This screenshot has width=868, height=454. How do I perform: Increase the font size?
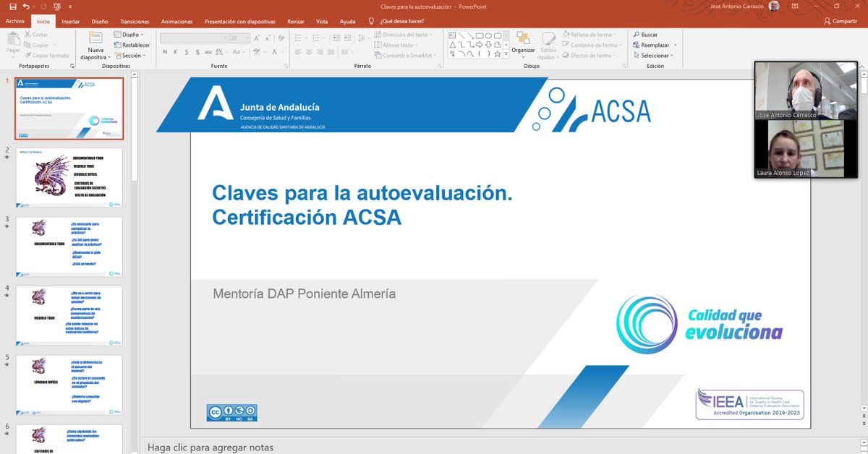[x=256, y=38]
